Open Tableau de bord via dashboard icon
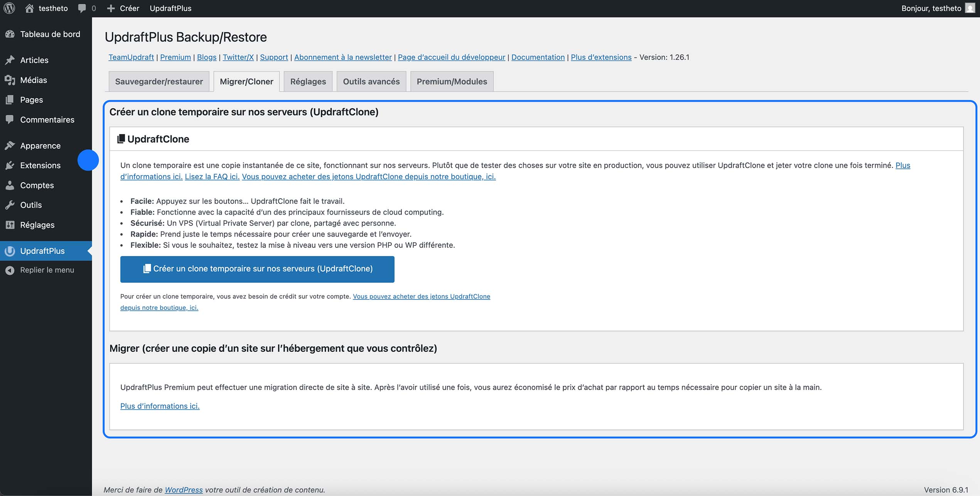This screenshot has height=496, width=980. (x=10, y=34)
